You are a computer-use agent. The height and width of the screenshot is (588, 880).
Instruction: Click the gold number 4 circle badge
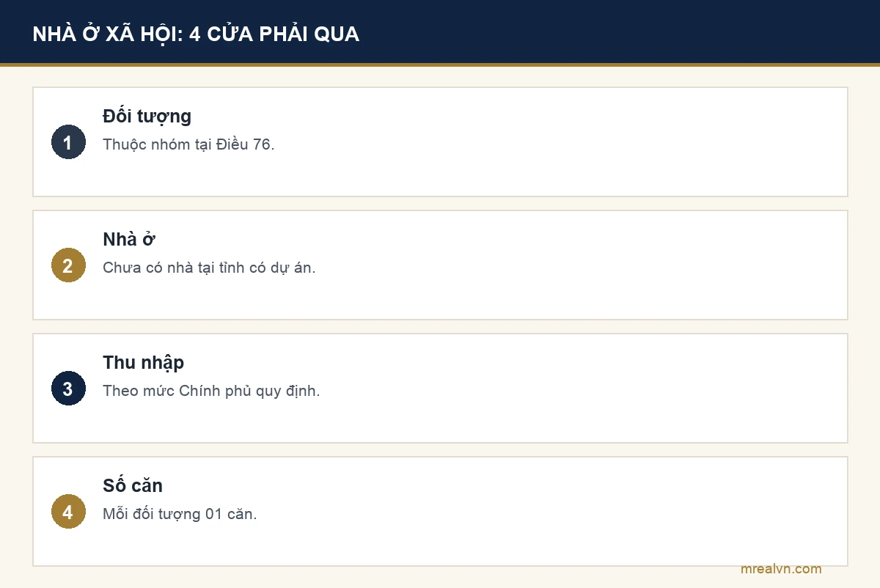(68, 512)
